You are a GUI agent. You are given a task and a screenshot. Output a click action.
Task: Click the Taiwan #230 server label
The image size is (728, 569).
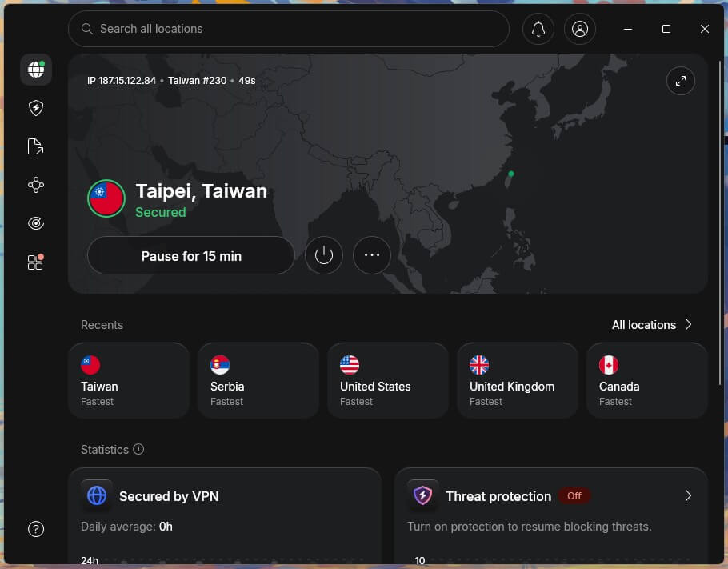point(198,81)
